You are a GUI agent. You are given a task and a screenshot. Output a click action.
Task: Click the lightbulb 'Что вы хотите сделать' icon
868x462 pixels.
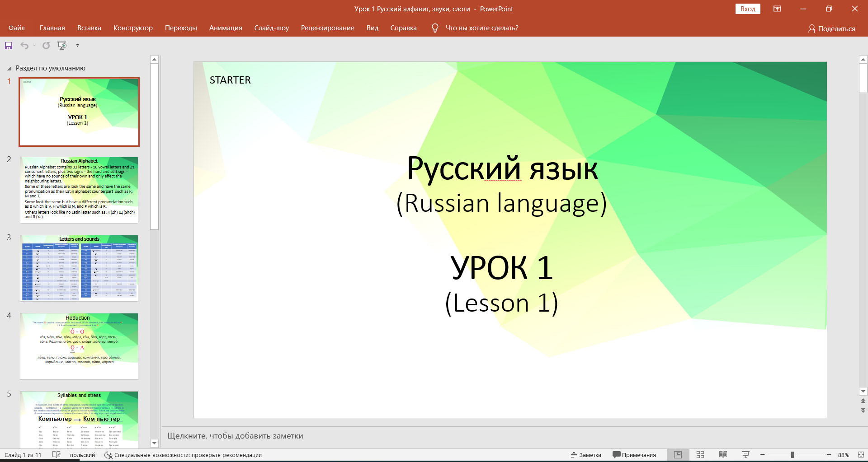coord(435,28)
